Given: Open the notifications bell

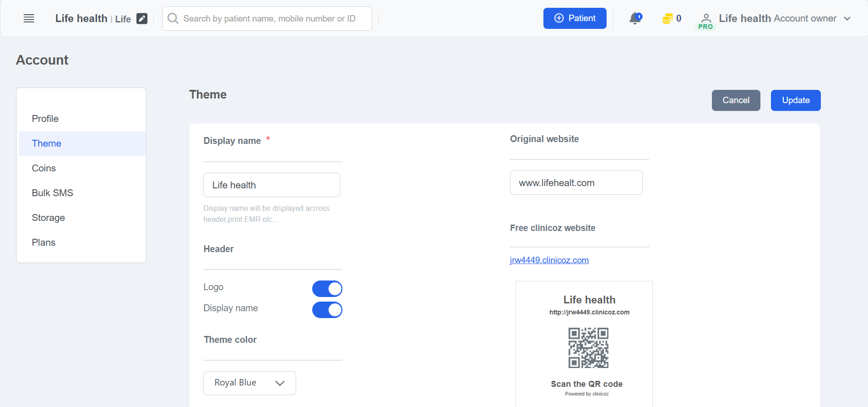Looking at the screenshot, I should [635, 18].
